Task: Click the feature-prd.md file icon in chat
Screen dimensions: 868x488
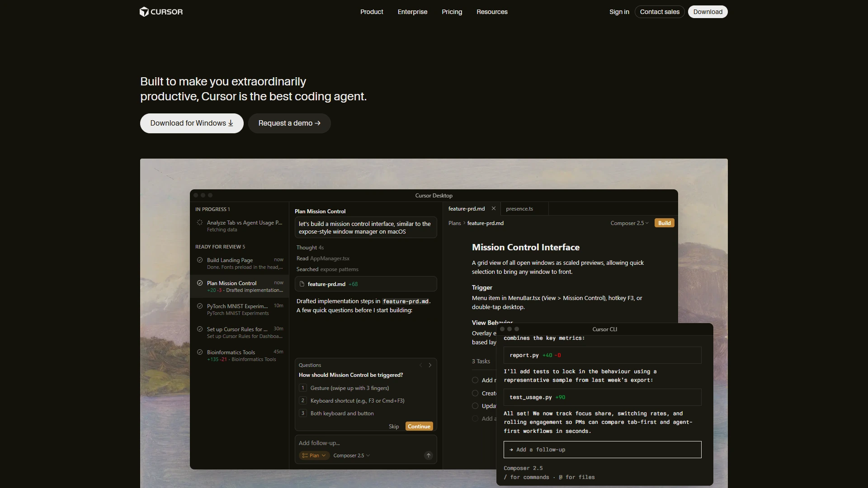Action: 302,284
